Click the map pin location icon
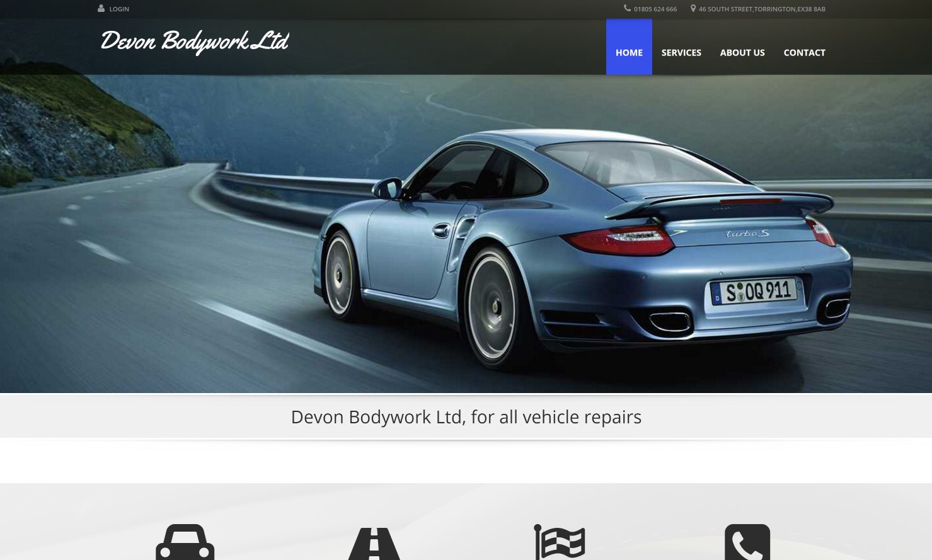This screenshot has height=560, width=932. 693,8
